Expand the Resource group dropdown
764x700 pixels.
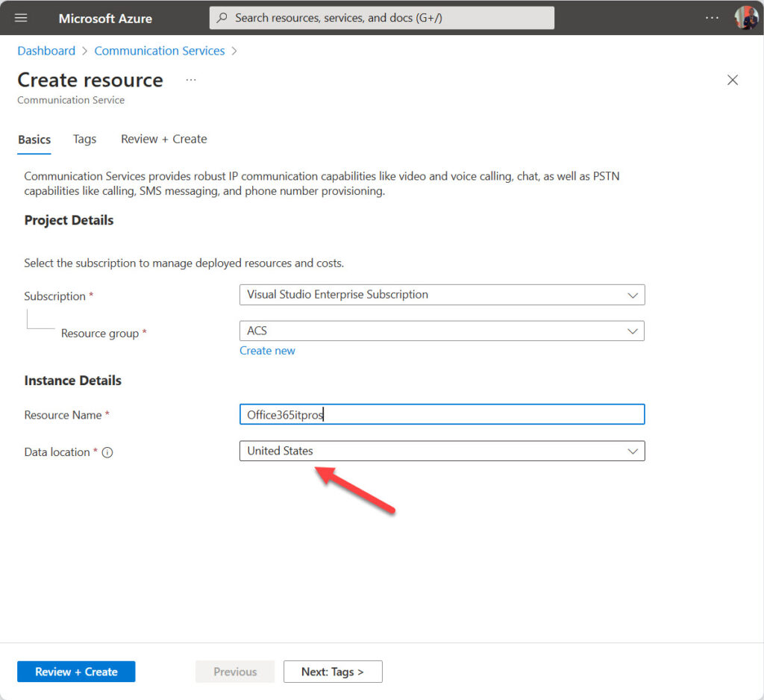tap(442, 331)
